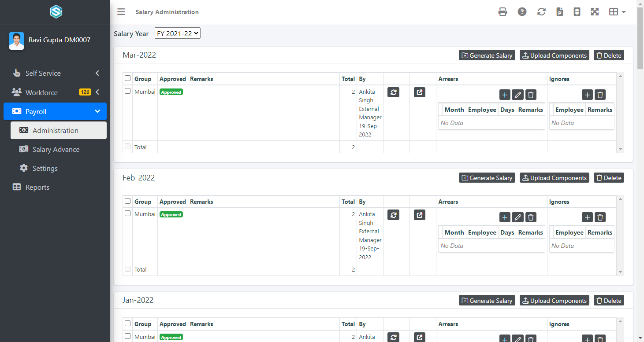Image resolution: width=644 pixels, height=342 pixels.
Task: Click Ravi Gupta profile photo
Action: pyautogui.click(x=16, y=41)
